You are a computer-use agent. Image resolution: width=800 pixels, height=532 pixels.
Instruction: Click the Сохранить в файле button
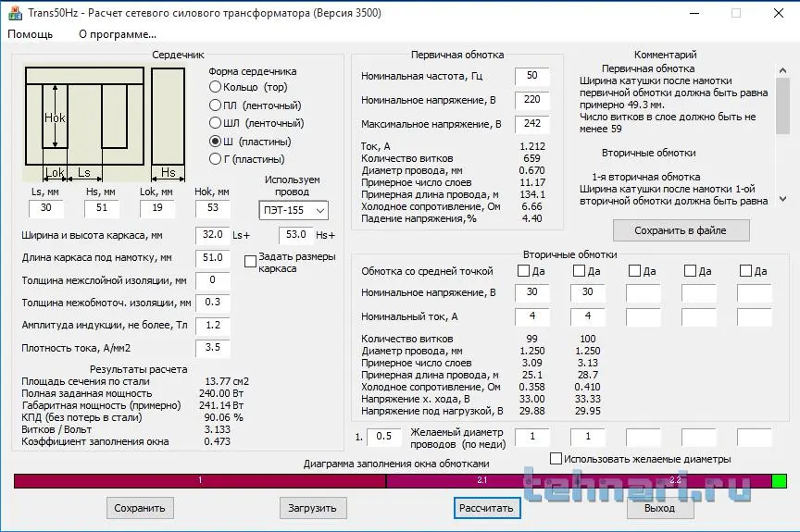[x=681, y=230]
